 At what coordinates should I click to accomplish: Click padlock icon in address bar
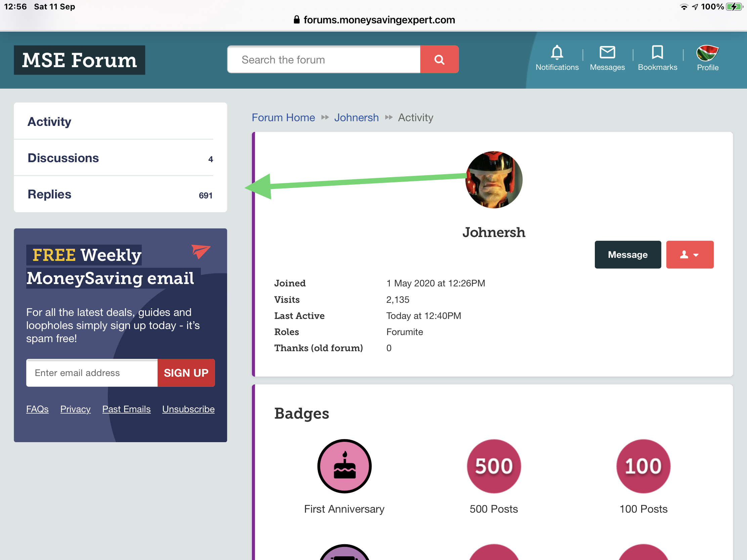[x=297, y=19]
